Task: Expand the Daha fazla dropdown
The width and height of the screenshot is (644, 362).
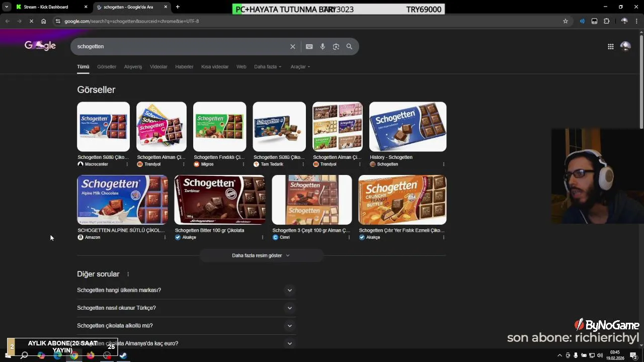Action: tap(268, 67)
